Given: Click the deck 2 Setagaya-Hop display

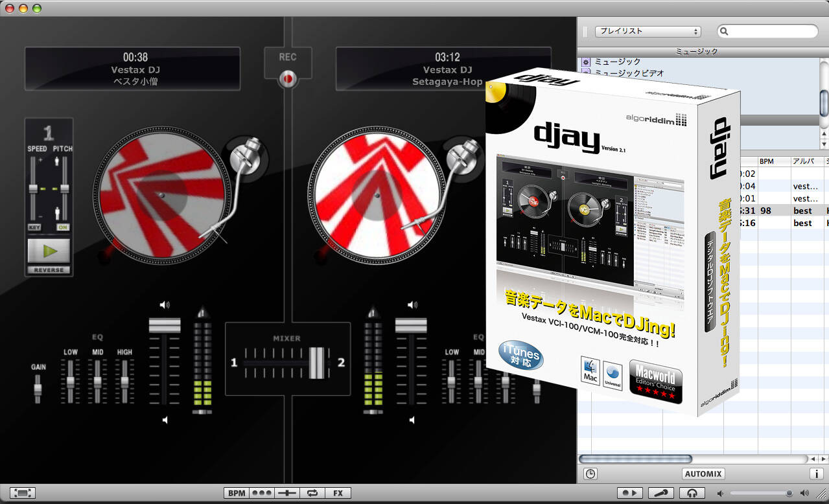Looking at the screenshot, I should [x=443, y=69].
